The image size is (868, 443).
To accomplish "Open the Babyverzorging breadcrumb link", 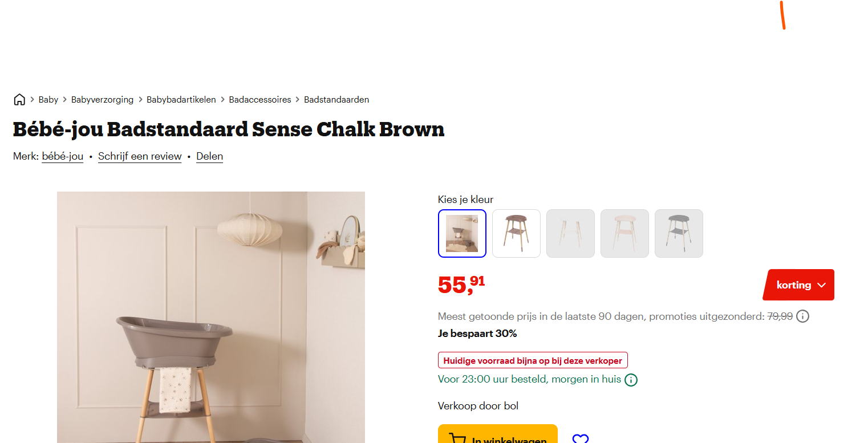I will point(102,100).
